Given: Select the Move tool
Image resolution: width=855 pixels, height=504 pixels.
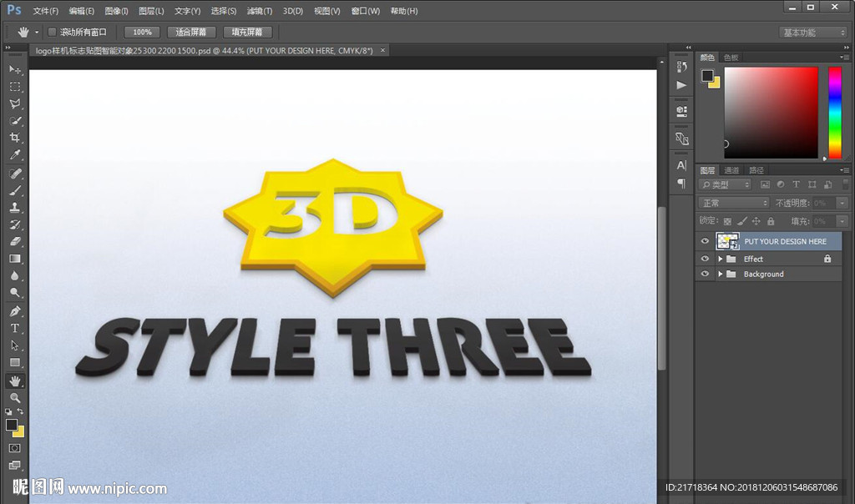Looking at the screenshot, I should [x=15, y=69].
